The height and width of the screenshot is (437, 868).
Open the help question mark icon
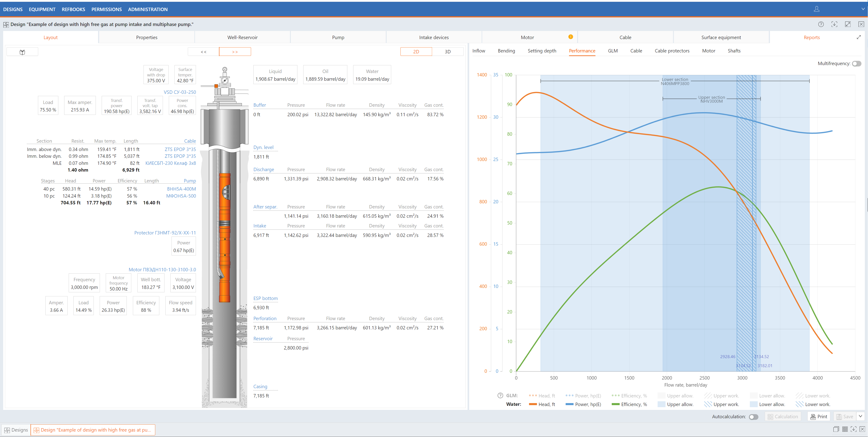point(821,24)
